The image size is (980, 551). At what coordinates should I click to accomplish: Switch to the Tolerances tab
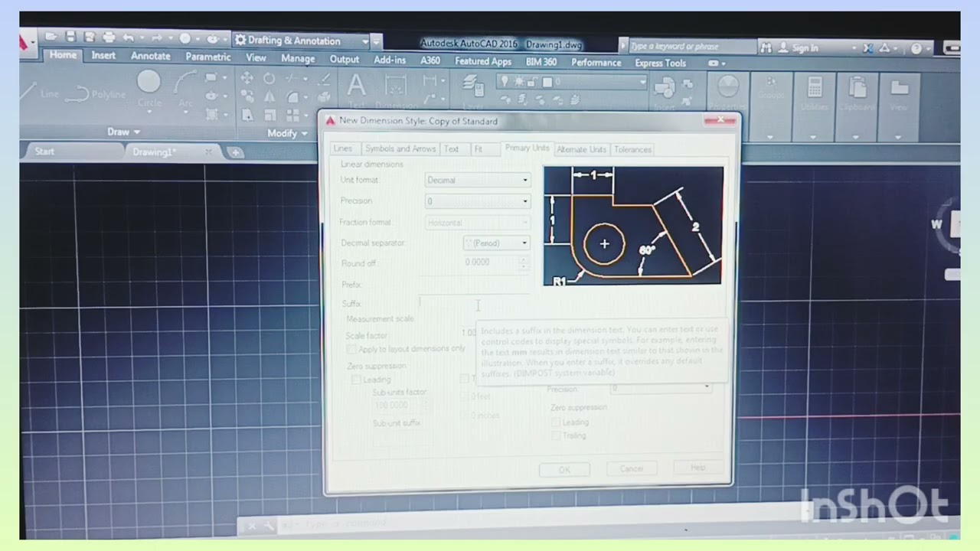point(632,149)
